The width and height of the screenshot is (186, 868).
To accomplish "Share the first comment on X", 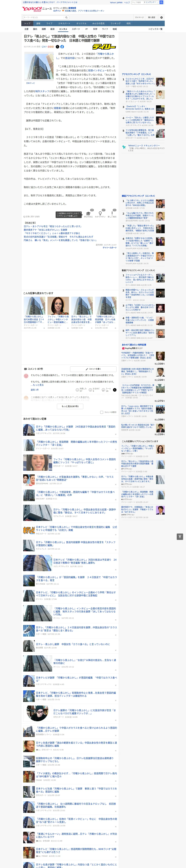I will [115, 390].
